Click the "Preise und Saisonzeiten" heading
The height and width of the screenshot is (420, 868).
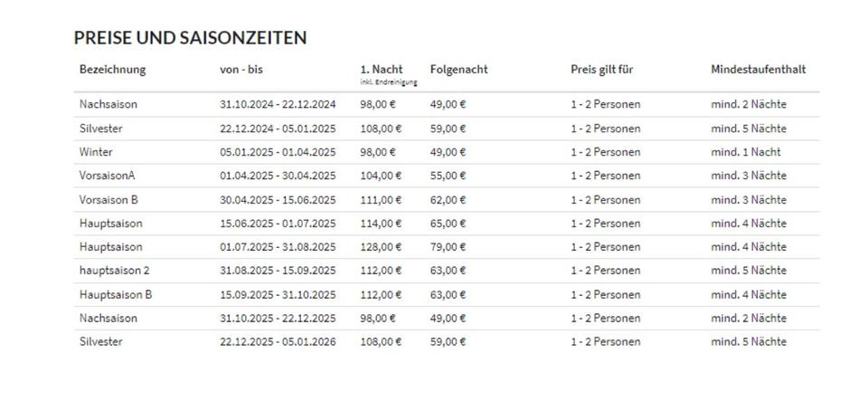tap(190, 38)
